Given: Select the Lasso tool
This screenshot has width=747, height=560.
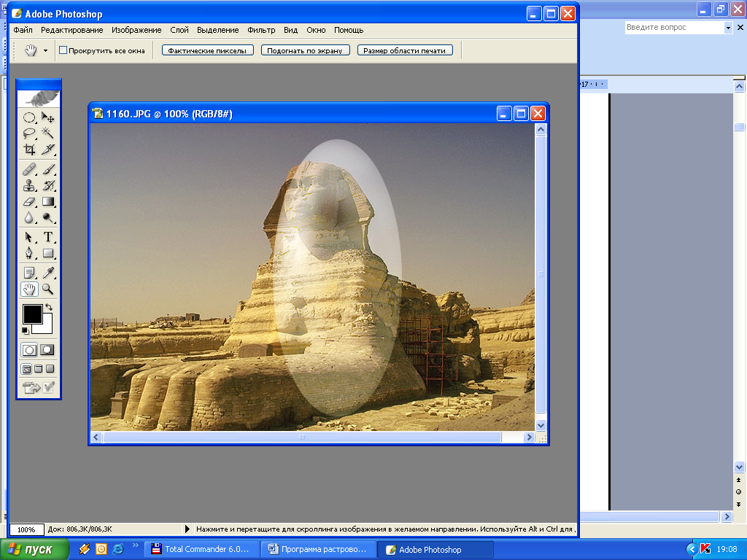Looking at the screenshot, I should point(29,133).
